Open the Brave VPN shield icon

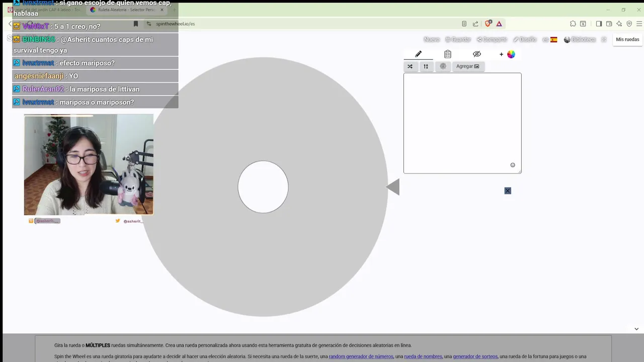629,24
